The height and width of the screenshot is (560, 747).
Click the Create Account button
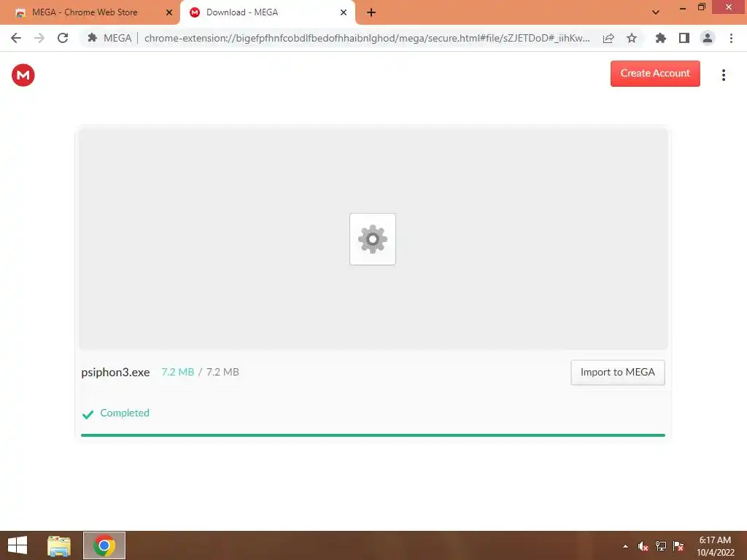click(655, 74)
